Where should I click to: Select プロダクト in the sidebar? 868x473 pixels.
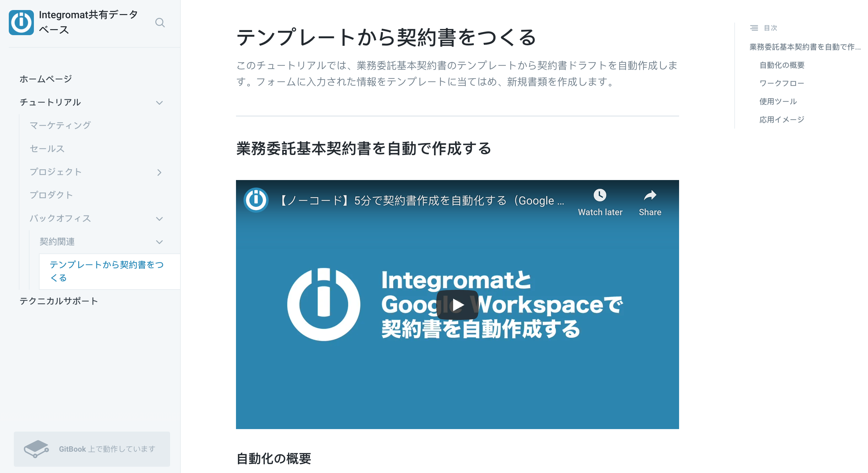(x=51, y=195)
